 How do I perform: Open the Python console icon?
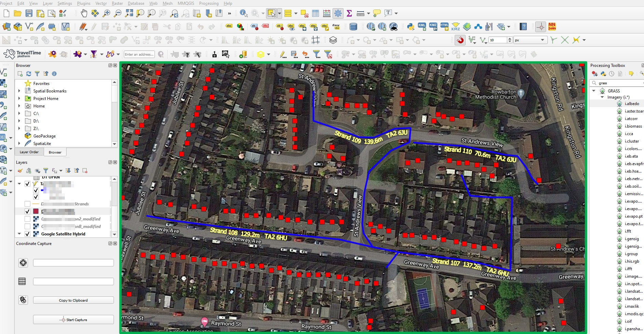(410, 27)
